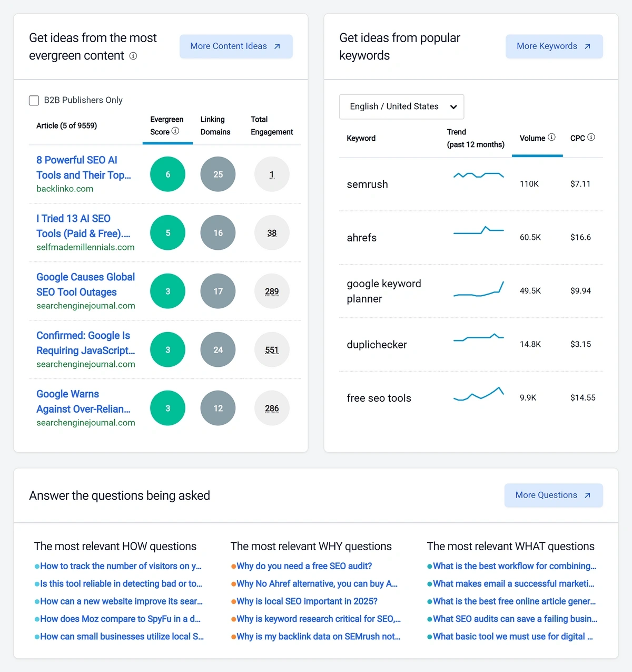Sort keywords by Volume column
The image size is (632, 672).
point(532,138)
